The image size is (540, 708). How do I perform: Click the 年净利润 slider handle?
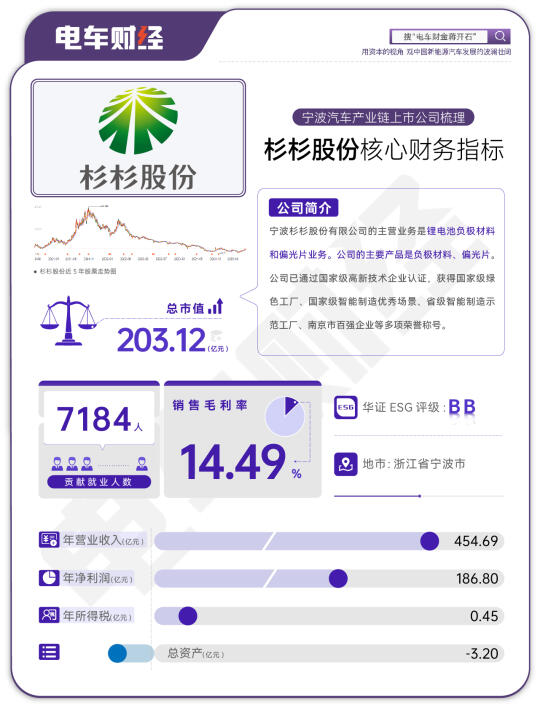tap(338, 578)
